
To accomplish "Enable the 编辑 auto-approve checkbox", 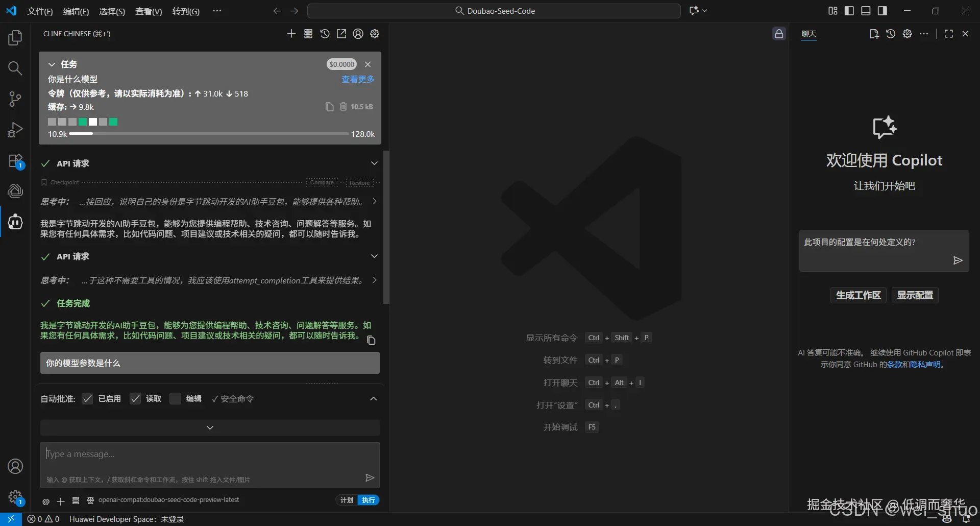I will coord(176,398).
